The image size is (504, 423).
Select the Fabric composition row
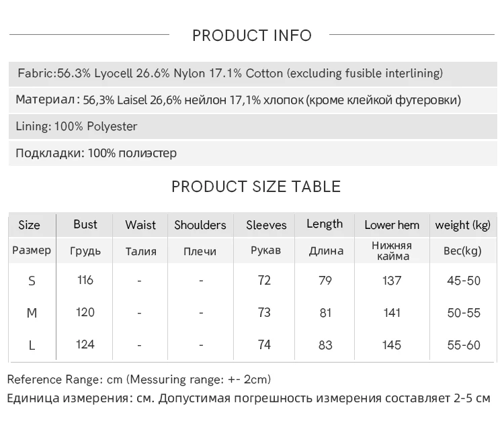click(x=230, y=73)
